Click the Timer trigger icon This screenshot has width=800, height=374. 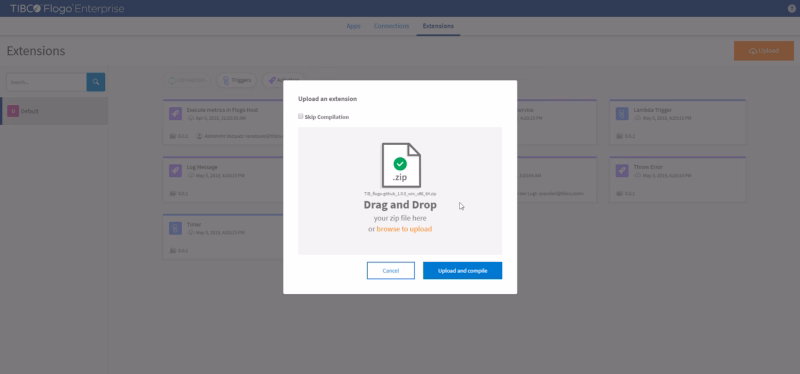(x=175, y=228)
